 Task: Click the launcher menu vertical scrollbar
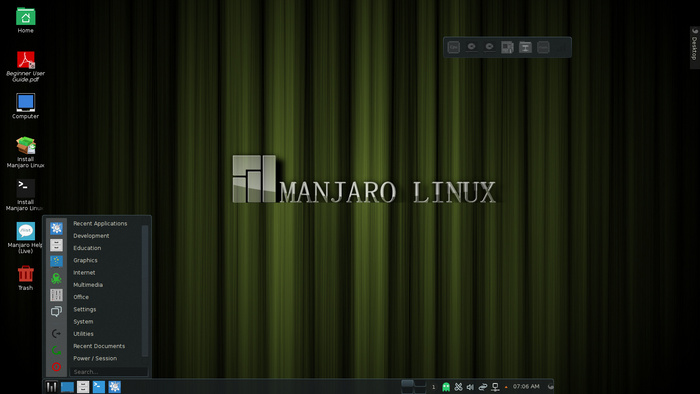[145, 290]
